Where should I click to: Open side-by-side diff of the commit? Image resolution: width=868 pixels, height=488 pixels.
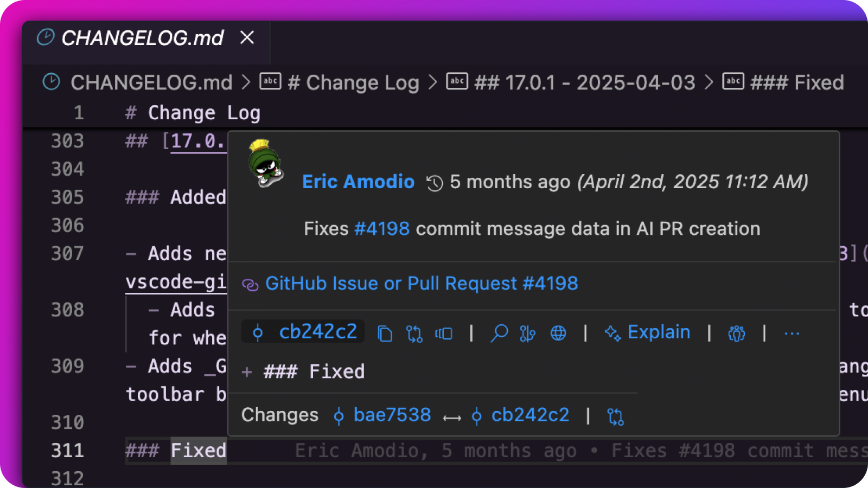click(444, 333)
